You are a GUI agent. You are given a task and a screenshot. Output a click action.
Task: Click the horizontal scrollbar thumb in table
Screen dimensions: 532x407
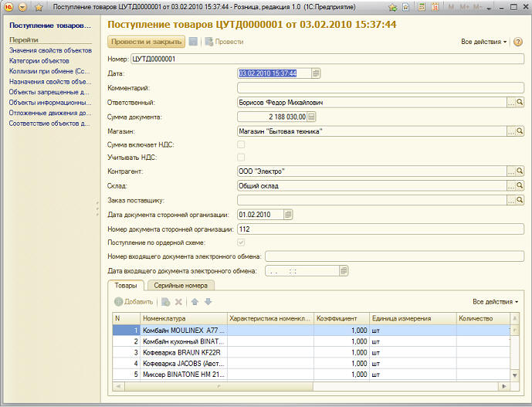pyautogui.click(x=219, y=386)
